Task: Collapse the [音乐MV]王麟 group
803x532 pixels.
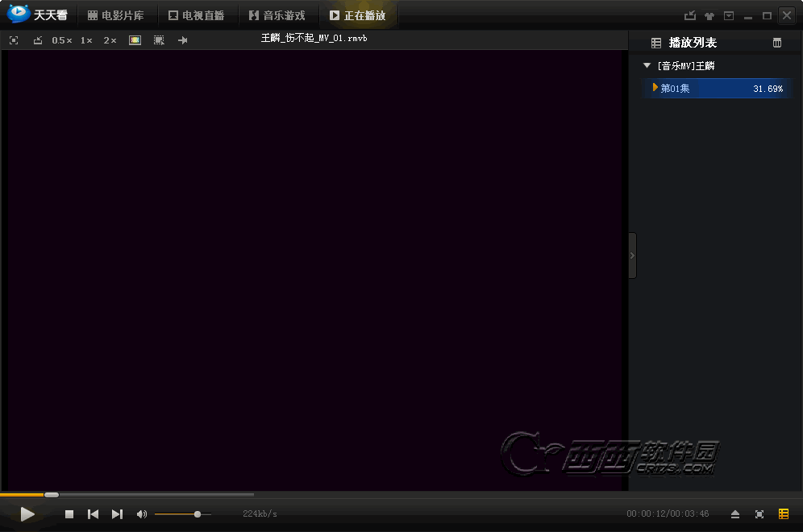Action: pos(647,65)
